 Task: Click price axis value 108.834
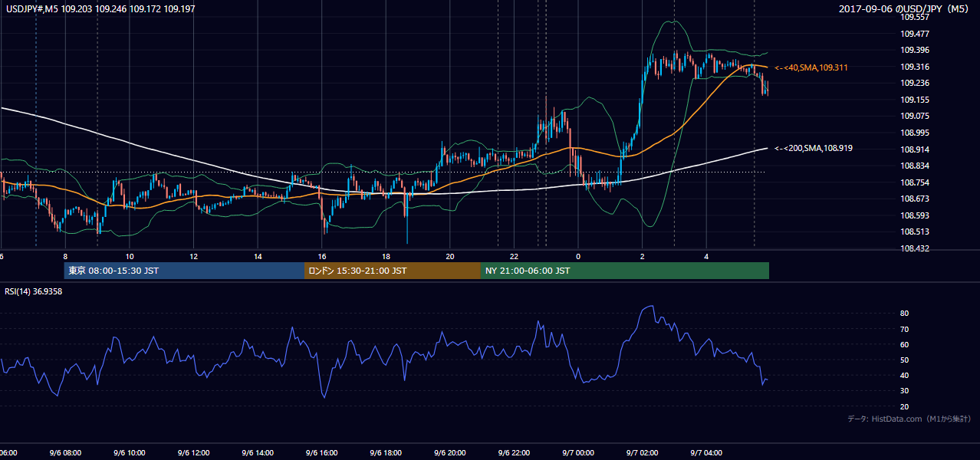(915, 165)
